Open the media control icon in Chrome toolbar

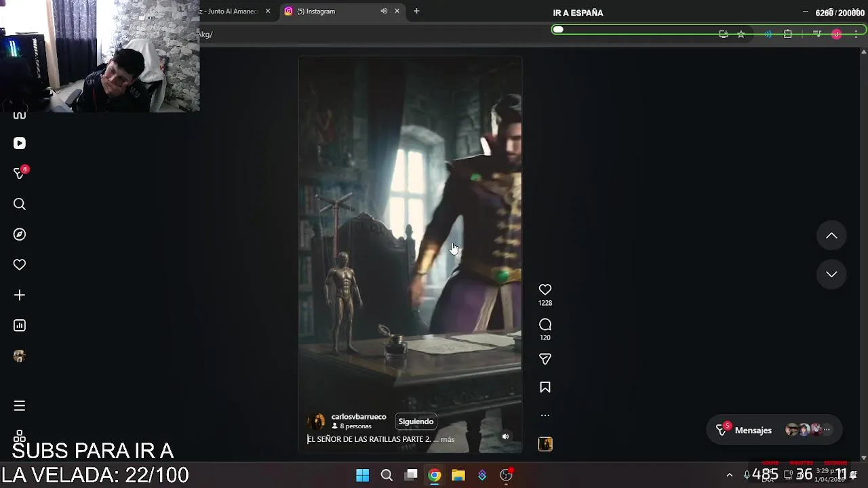pos(817,34)
